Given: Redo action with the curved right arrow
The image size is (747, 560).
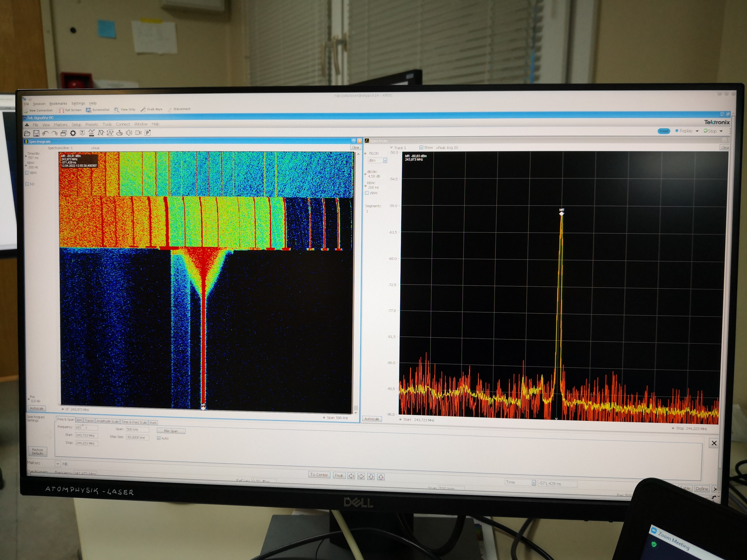Looking at the screenshot, I should 55,133.
